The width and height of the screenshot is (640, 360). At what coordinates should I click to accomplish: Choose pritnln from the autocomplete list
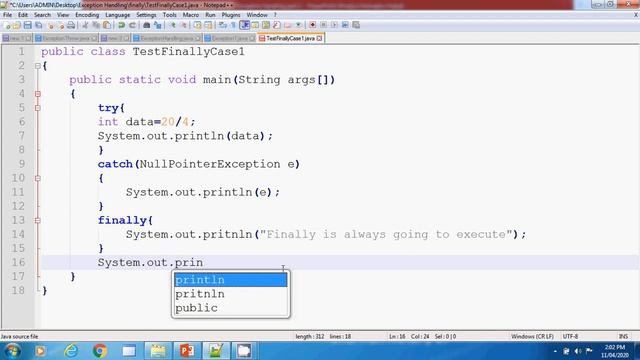(x=231, y=294)
